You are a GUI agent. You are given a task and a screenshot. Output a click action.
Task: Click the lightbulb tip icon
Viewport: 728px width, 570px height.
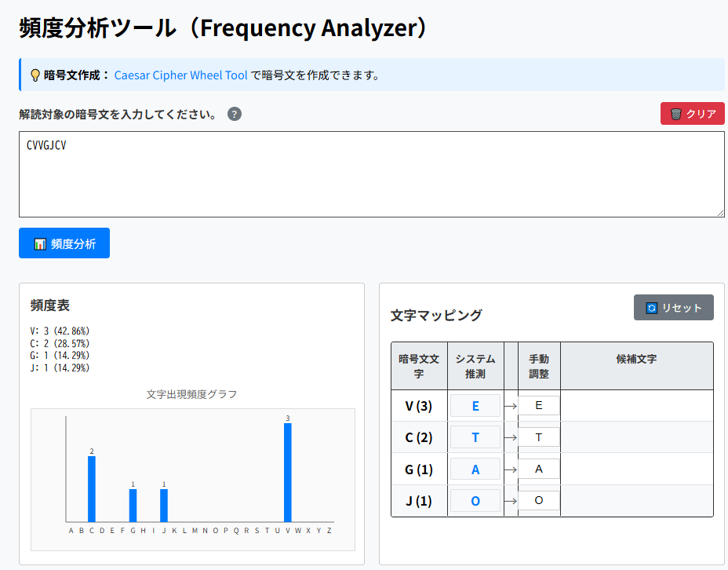35,75
